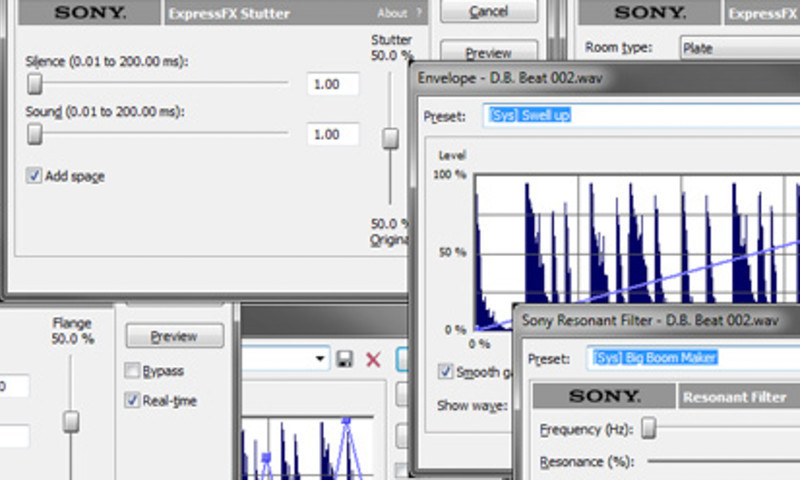Click the SONY logo in the Stutter dialog

(90, 12)
